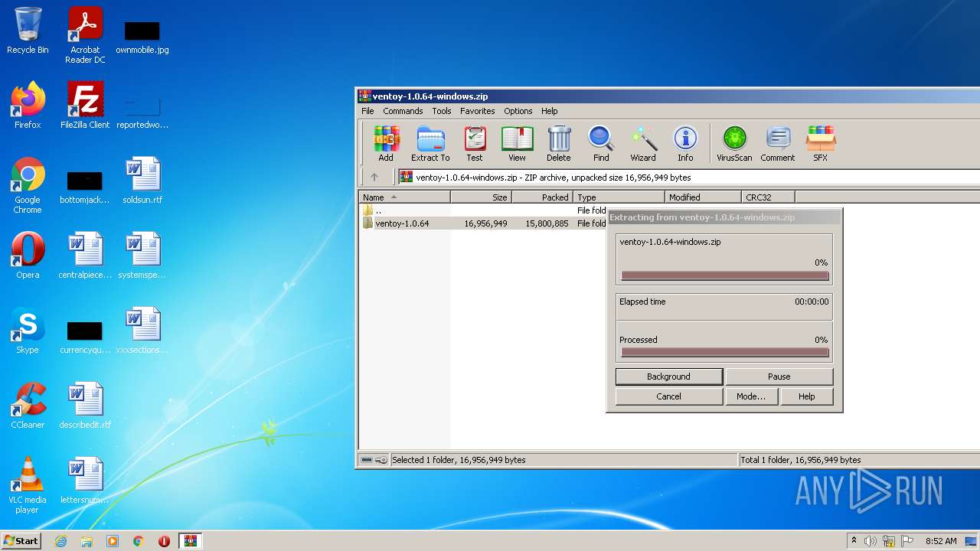Select lettersnum desktop document
Screen dimensions: 980x551
pos(85,481)
